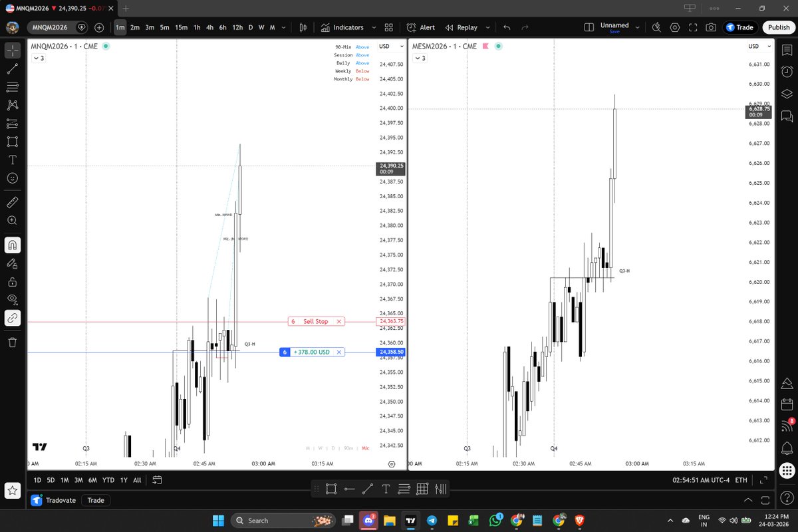Open the ETH session selector
798x532 pixels.
[x=741, y=480]
